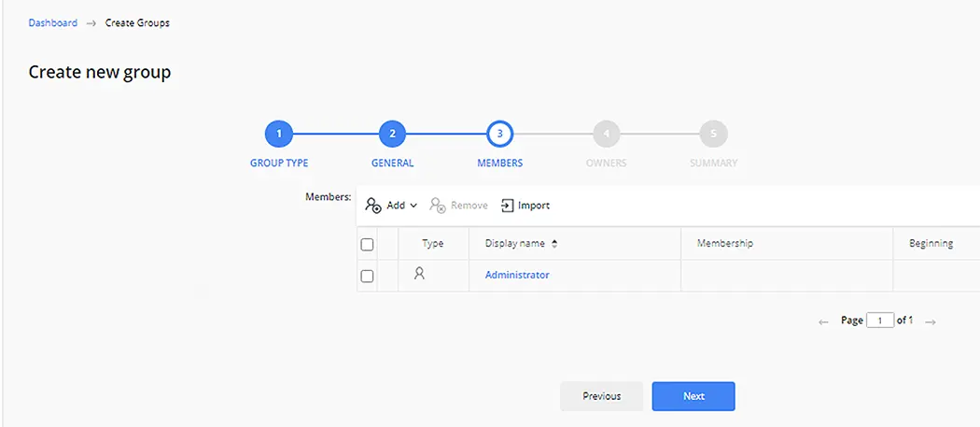Jump to step 5 Summary
The height and width of the screenshot is (427, 980).
(714, 134)
